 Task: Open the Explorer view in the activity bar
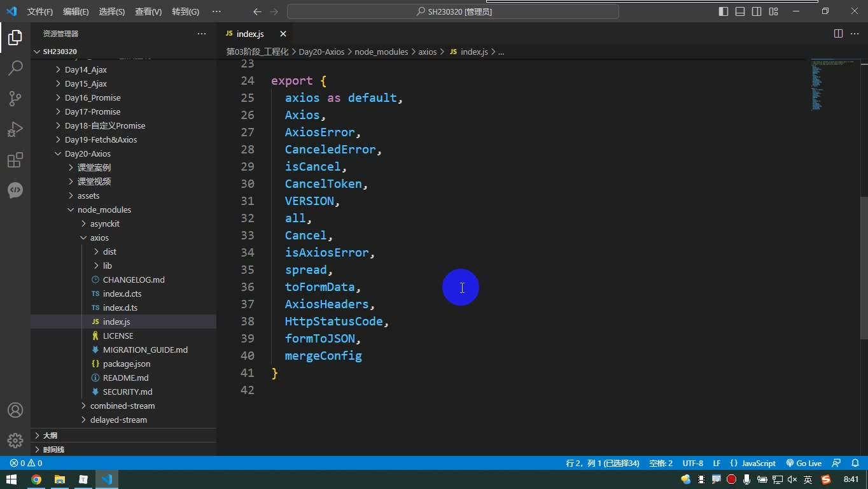tap(15, 38)
